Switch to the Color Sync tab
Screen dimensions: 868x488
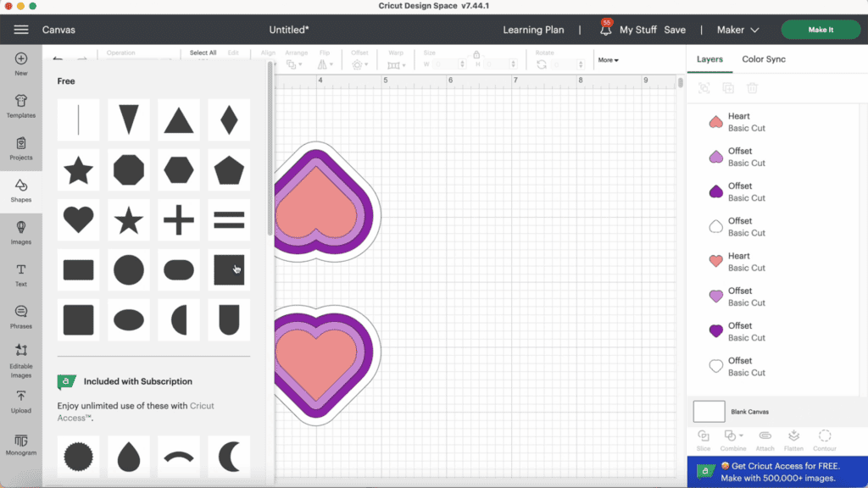pyautogui.click(x=764, y=59)
